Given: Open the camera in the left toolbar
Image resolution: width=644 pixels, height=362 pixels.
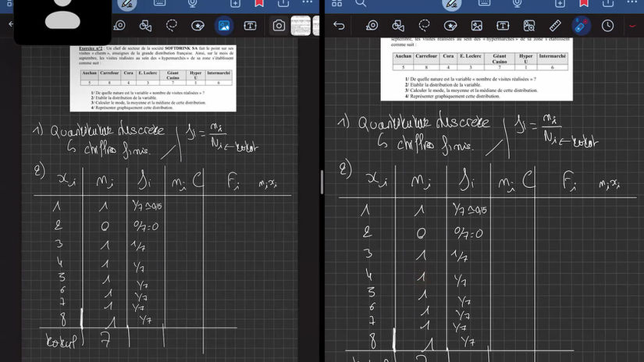Looking at the screenshot, I should click(x=279, y=26).
